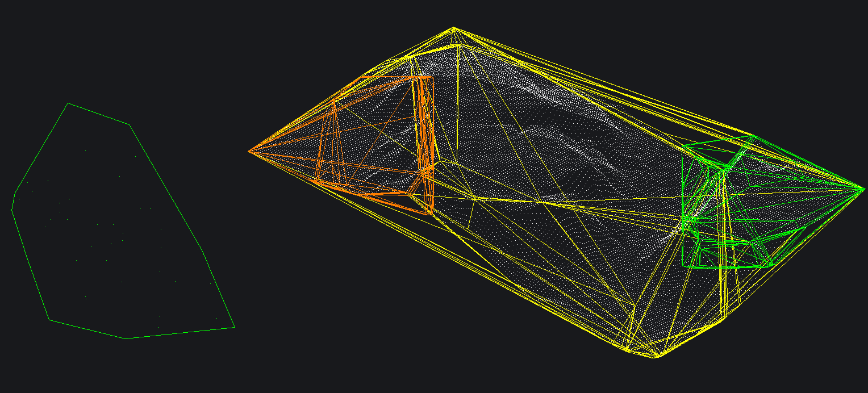Click the top vertex of green polygon outline
This screenshot has height=393, width=868.
[x=68, y=103]
